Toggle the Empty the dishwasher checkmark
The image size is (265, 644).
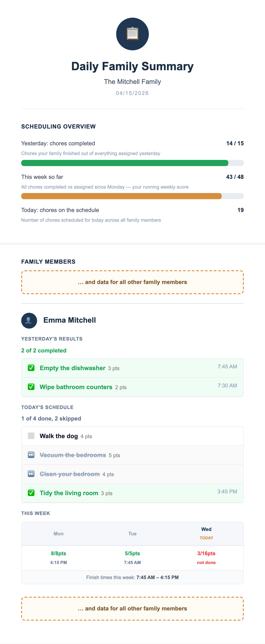click(x=31, y=368)
